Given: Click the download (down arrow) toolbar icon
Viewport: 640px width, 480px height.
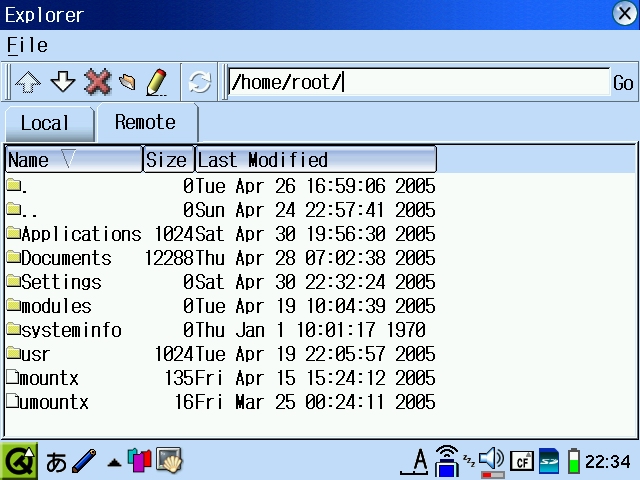Looking at the screenshot, I should pyautogui.click(x=62, y=82).
